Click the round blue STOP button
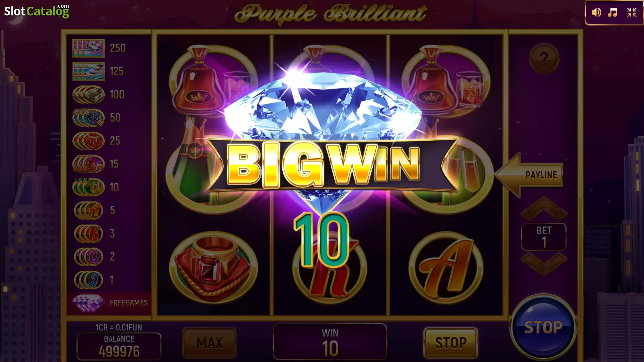644x362 pixels. 543,327
